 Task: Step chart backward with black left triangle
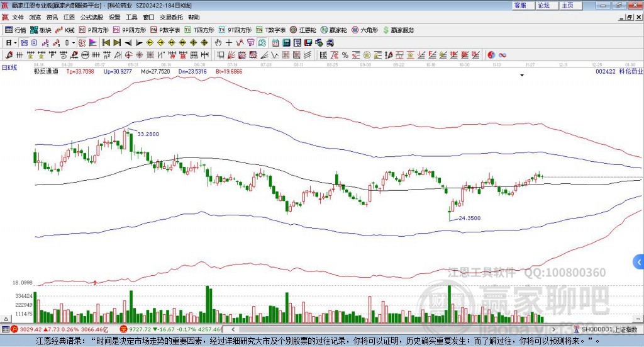pos(128,43)
